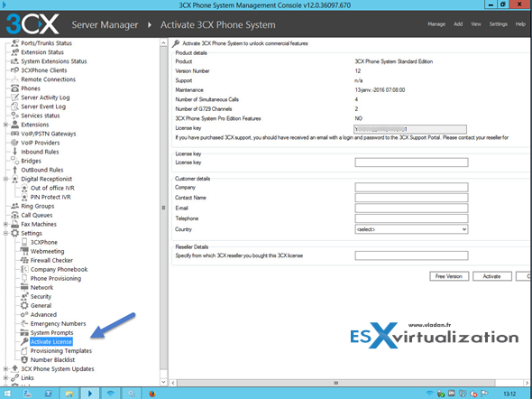Click the 3CXPhone Clients icon
Image resolution: width=532 pixels, height=399 pixels.
[14, 70]
